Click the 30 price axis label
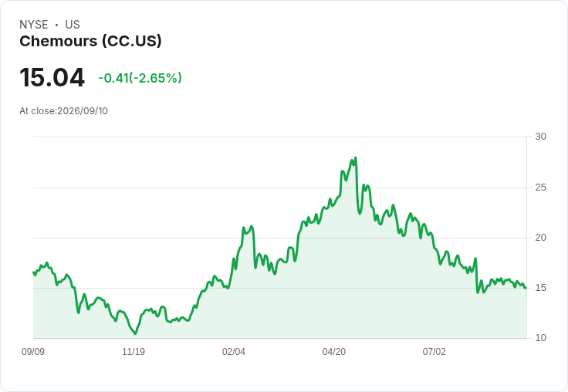Viewport: 568px width, 392px height. 540,137
